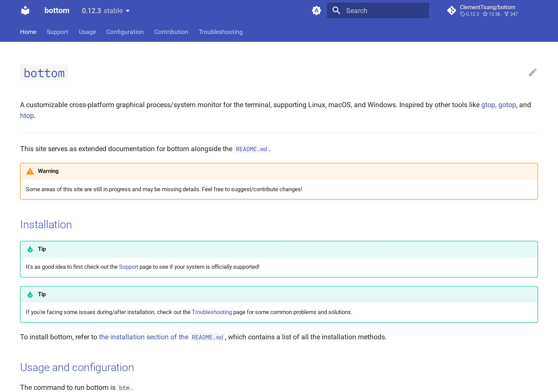The height and width of the screenshot is (392, 558).
Task: Focus the Search input field
Action: coord(378,10)
